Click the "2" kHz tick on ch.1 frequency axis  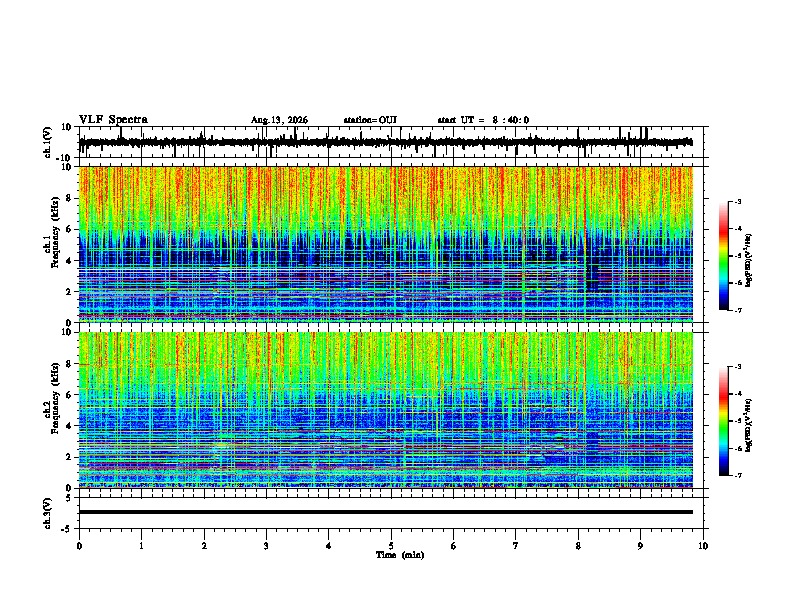click(x=70, y=292)
